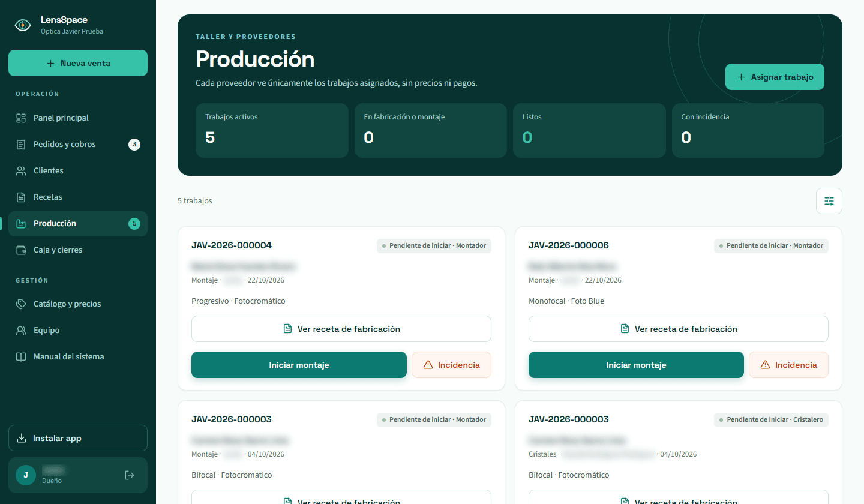The height and width of the screenshot is (504, 864).
Task: Click the Clientes people icon
Action: click(21, 171)
